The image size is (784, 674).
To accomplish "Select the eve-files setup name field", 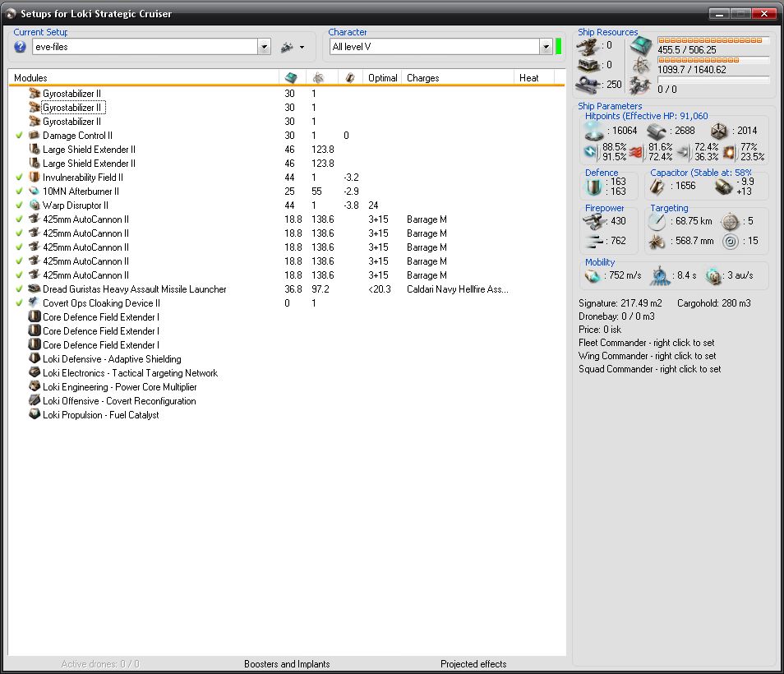I will pos(145,47).
